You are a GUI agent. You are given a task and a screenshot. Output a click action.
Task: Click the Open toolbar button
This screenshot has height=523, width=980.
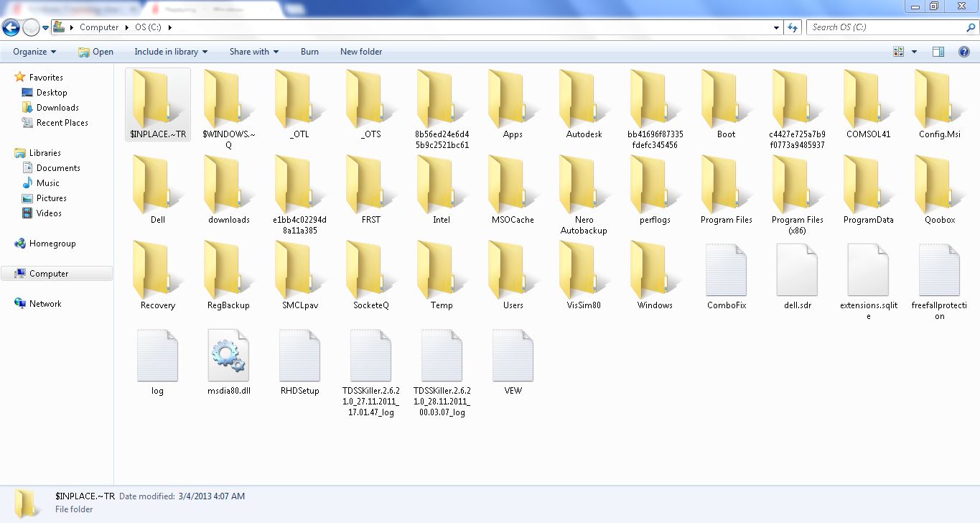(95, 52)
